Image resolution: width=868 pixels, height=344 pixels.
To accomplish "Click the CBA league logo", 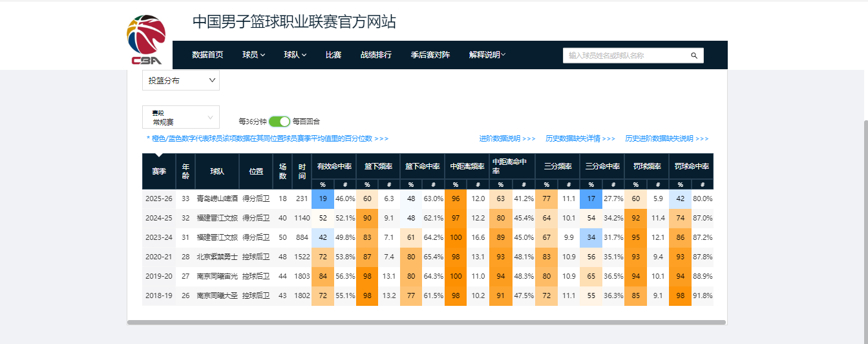I will point(146,40).
